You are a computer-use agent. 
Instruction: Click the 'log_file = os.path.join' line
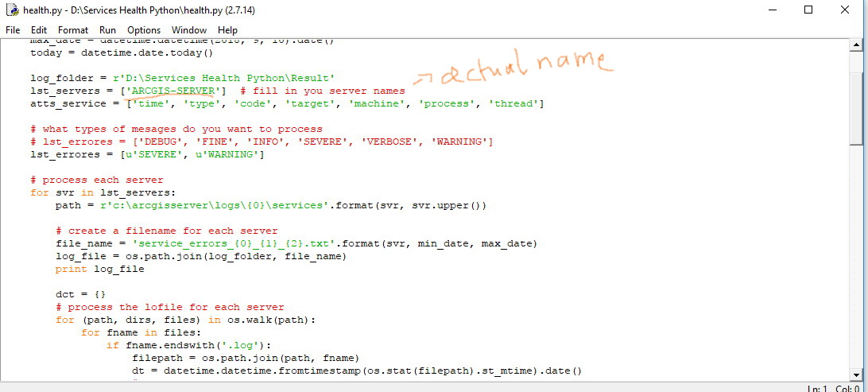pyautogui.click(x=201, y=256)
